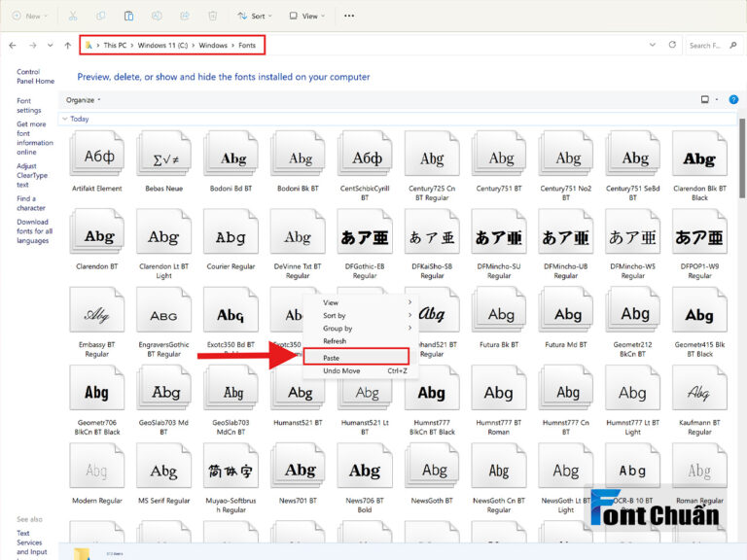Click the Search Fonts input field
Image resolution: width=747 pixels, height=560 pixels.
coord(709,46)
